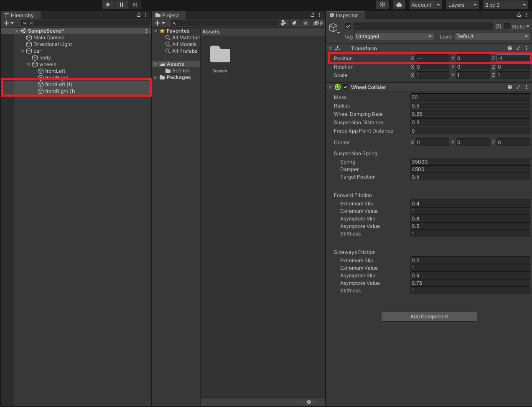Collapse the SampleScene foldout arrow

tap(17, 31)
